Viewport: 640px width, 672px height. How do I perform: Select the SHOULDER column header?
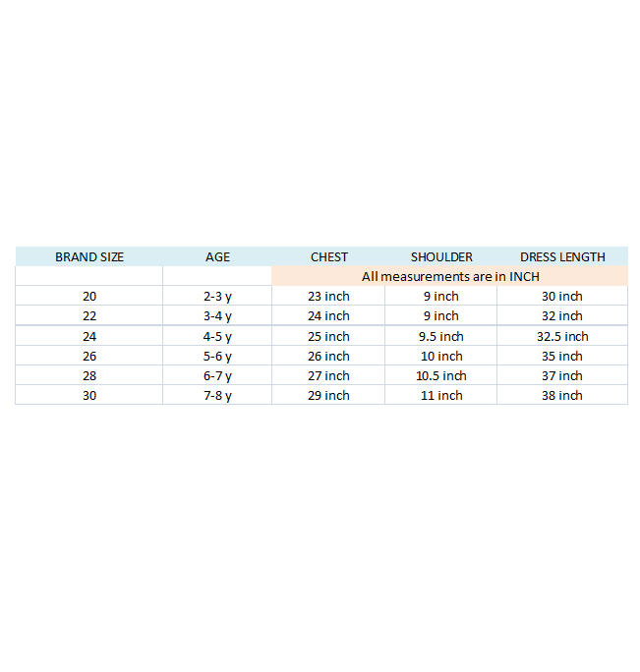click(x=441, y=256)
